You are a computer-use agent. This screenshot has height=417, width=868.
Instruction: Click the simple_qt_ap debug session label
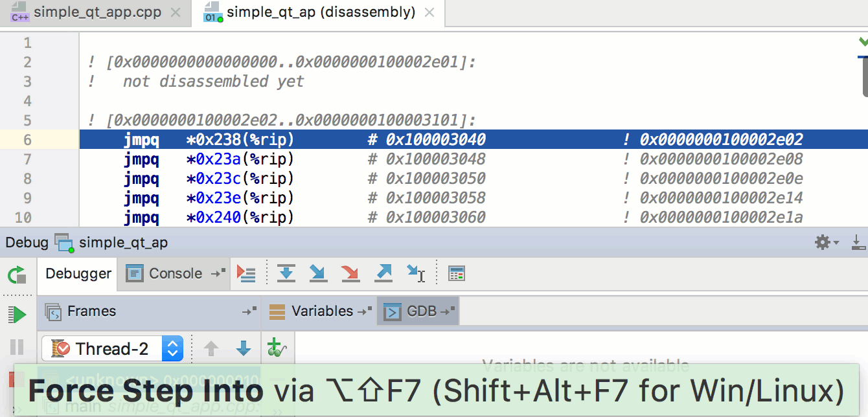pos(123,243)
